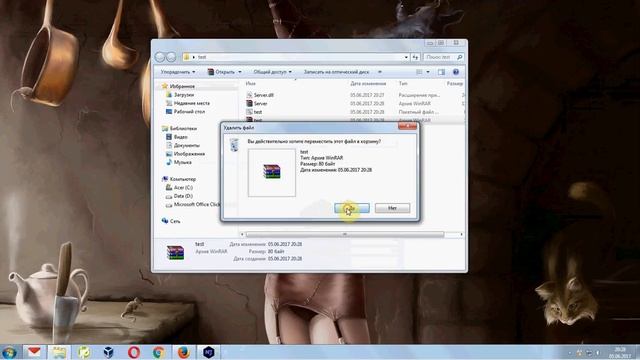Click the Нет button in delete dialog
This screenshot has height=360, width=640.
pyautogui.click(x=392, y=208)
